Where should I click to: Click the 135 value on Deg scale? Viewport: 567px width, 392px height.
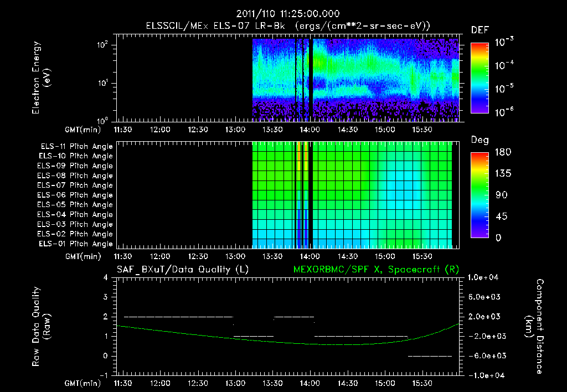[x=503, y=174]
